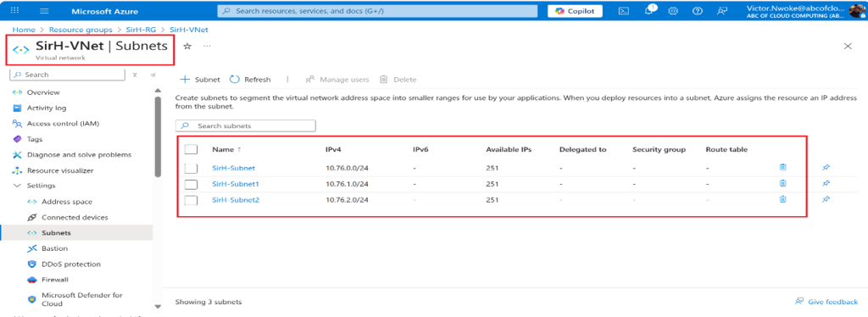This screenshot has height=317, width=868.
Task: Delete SirH-Subnet2 using its trash icon
Action: (x=782, y=200)
